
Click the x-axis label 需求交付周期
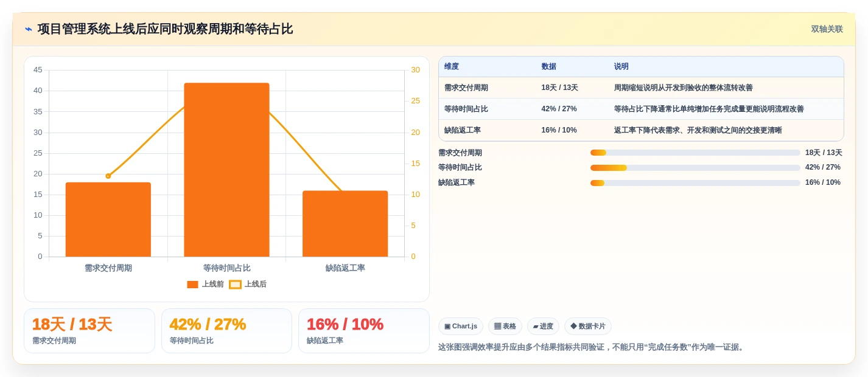click(x=108, y=268)
